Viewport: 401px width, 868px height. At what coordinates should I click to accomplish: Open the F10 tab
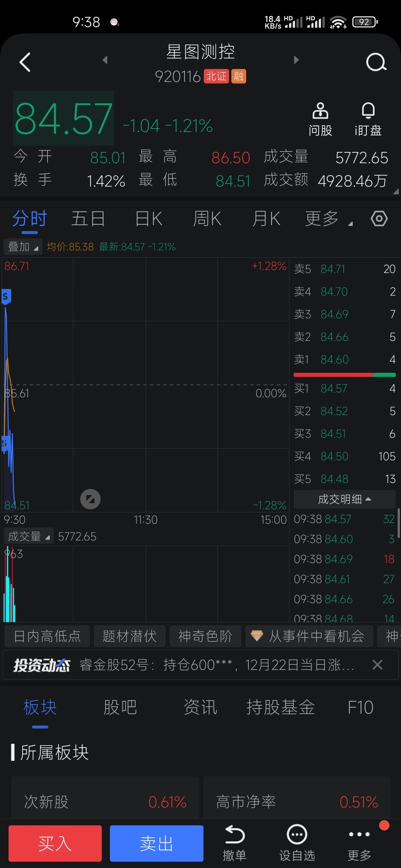(x=361, y=707)
